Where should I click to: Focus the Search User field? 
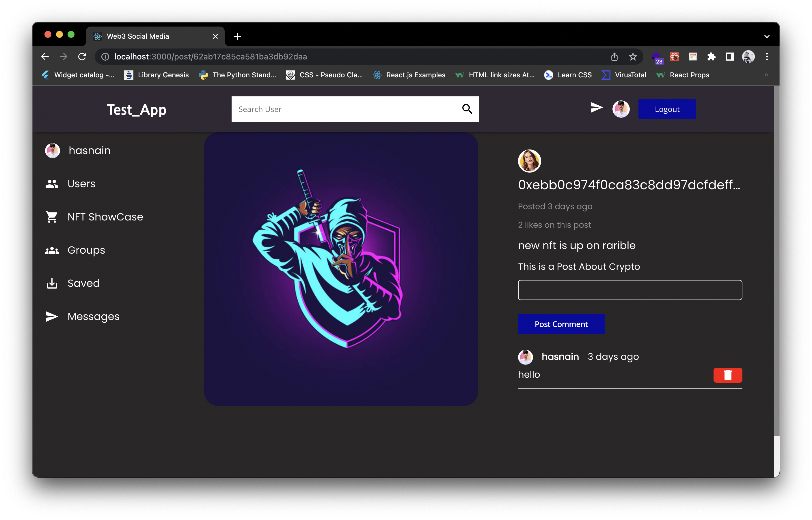click(345, 109)
